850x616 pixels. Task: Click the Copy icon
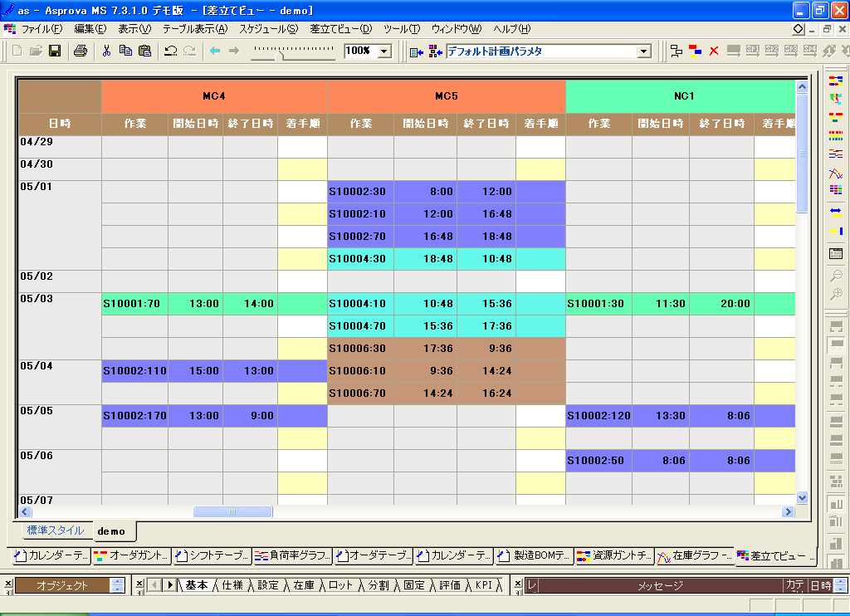pyautogui.click(x=125, y=51)
